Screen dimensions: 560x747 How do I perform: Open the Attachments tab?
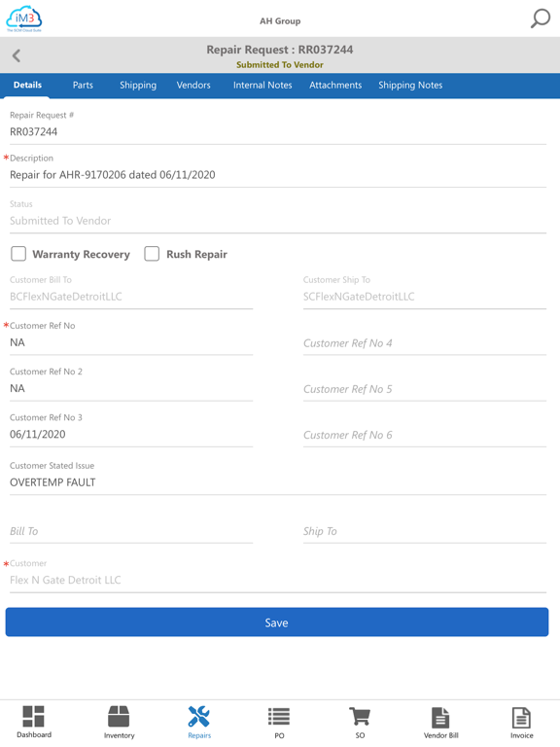[335, 86]
